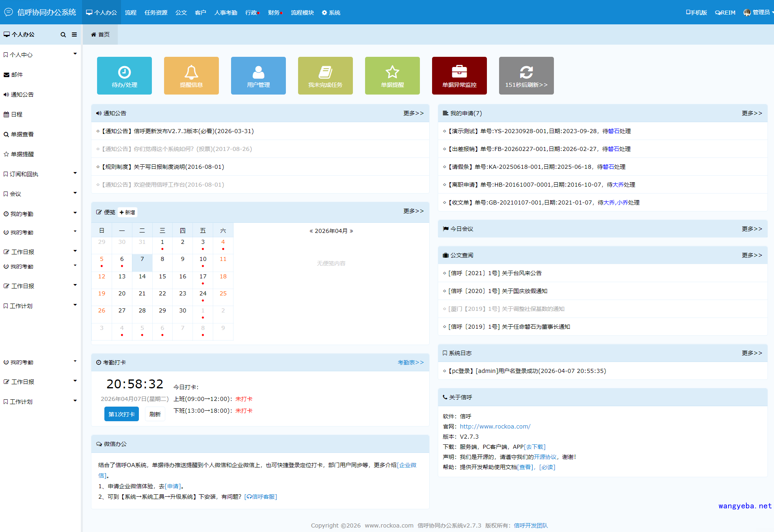This screenshot has width=774, height=532.
Task: Click 新增 to add a note
Action: pyautogui.click(x=128, y=212)
